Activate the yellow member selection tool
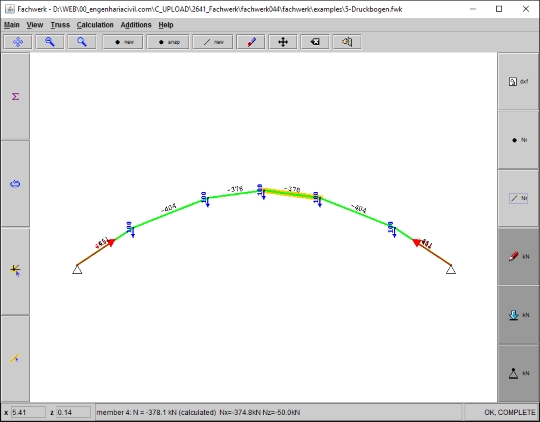This screenshot has width=540, height=422. click(15, 359)
